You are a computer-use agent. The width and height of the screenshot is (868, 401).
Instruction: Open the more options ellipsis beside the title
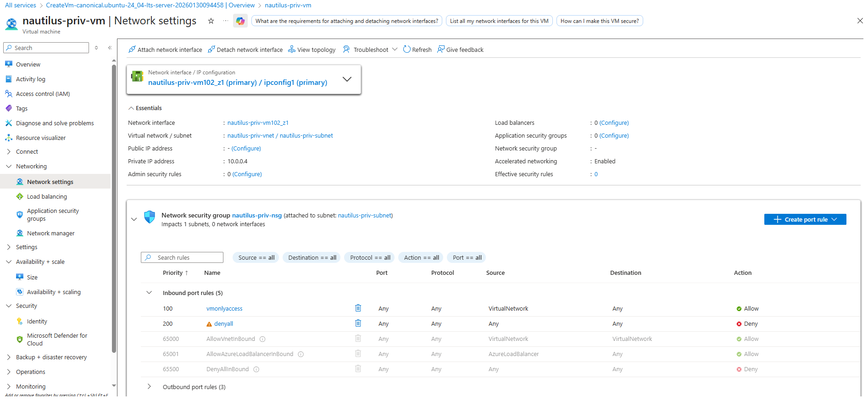(x=226, y=21)
